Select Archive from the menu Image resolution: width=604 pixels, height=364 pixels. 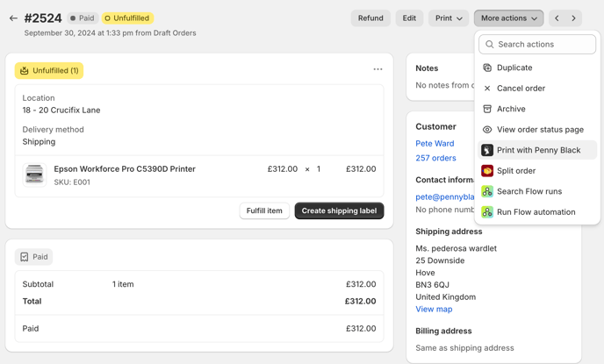pos(537,109)
